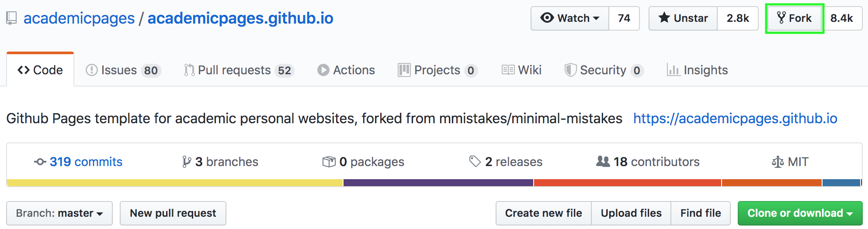Click the commits history icon
Viewport: 868px width, 229px height.
tap(40, 162)
